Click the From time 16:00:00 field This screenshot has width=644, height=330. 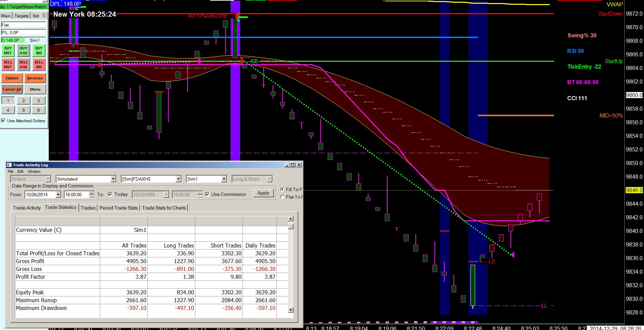77,195
